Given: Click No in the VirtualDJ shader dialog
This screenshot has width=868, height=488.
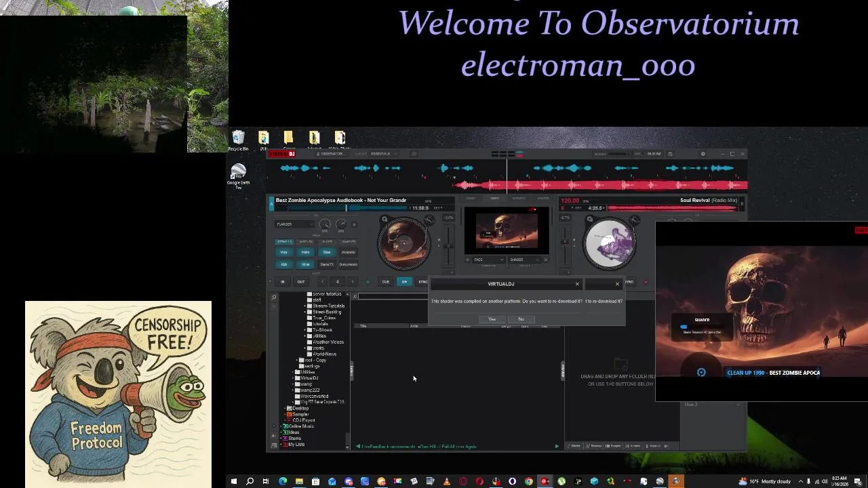Looking at the screenshot, I should coord(521,319).
